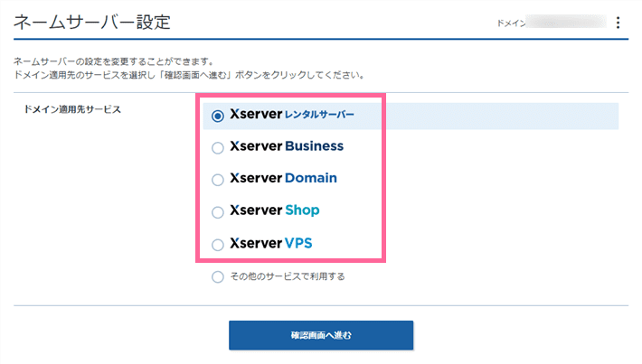
Task: Click the Xserver VPS logo text
Action: click(271, 243)
